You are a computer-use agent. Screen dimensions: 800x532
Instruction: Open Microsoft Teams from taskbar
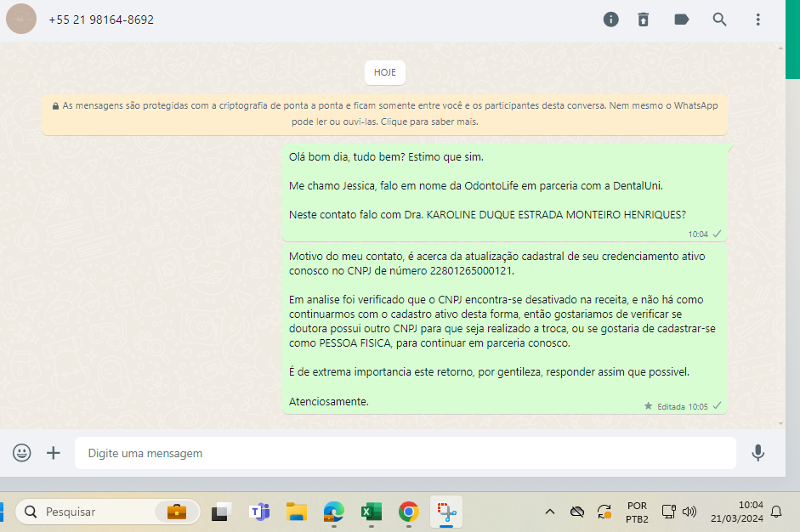pos(259,512)
